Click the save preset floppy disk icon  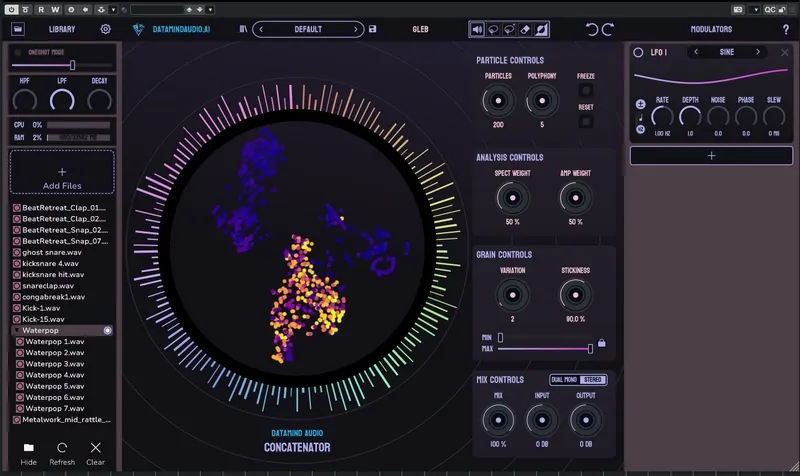point(373,30)
